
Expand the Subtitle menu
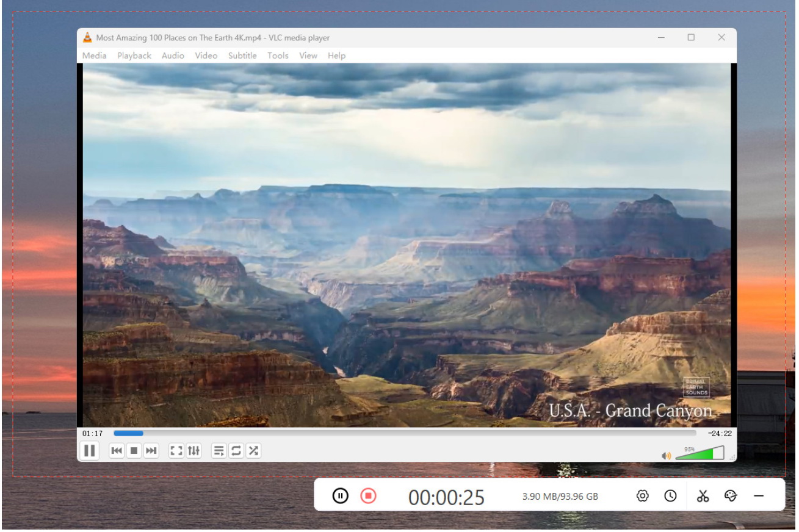tap(242, 56)
